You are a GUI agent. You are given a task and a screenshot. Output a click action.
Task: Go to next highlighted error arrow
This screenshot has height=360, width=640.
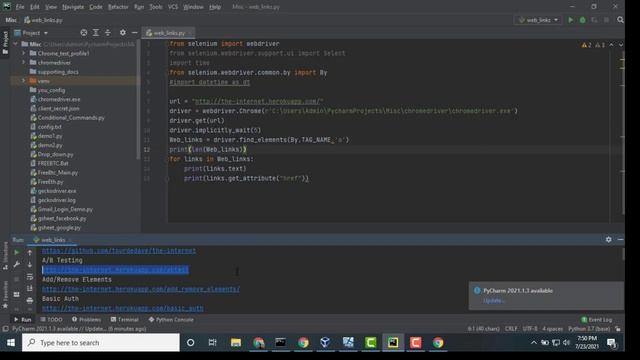[621, 45]
